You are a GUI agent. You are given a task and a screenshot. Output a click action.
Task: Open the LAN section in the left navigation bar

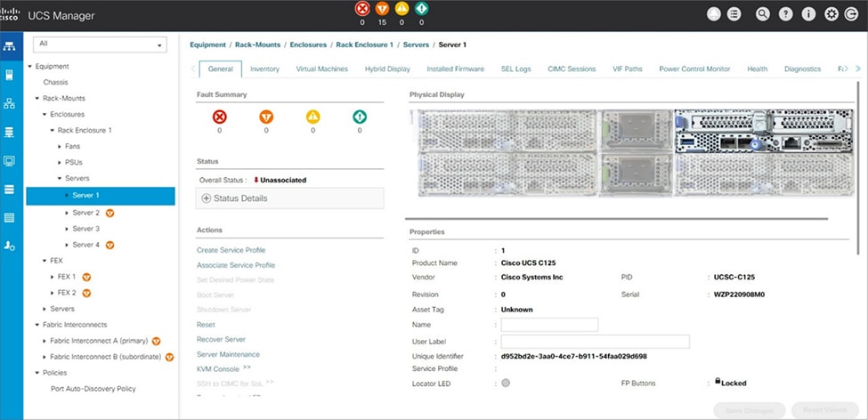[9, 103]
